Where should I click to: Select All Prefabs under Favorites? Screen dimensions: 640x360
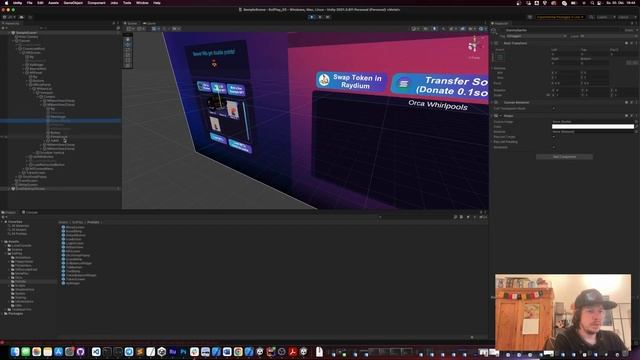(19, 233)
